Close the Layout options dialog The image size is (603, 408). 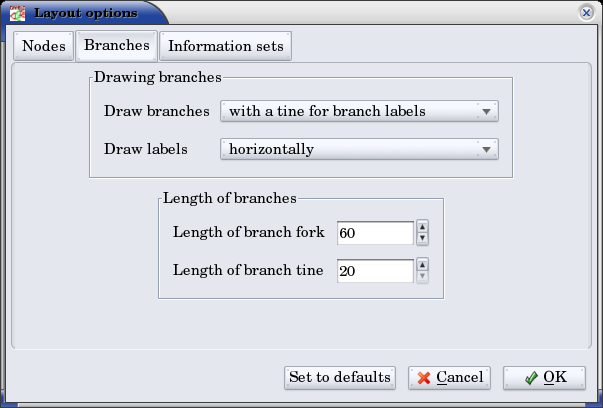pyautogui.click(x=585, y=13)
